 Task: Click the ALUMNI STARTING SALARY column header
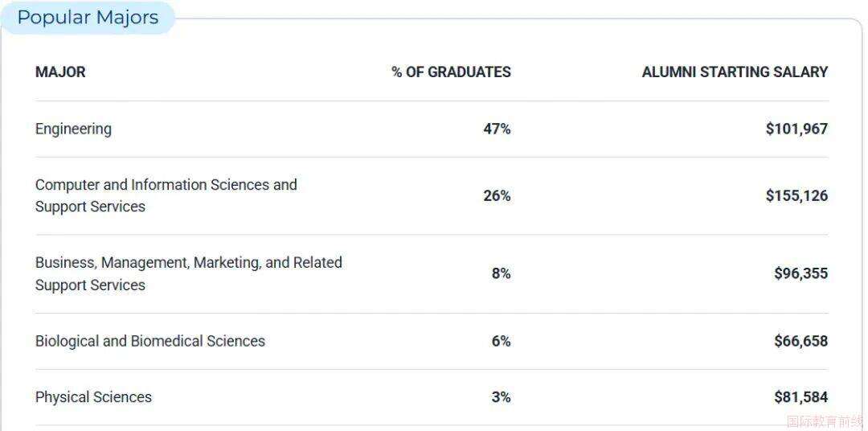pos(735,72)
